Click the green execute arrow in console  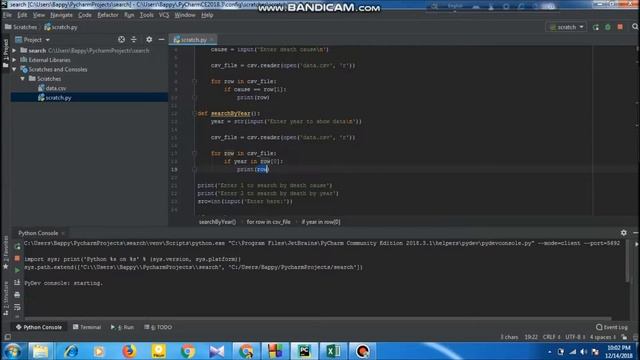pos(17,270)
